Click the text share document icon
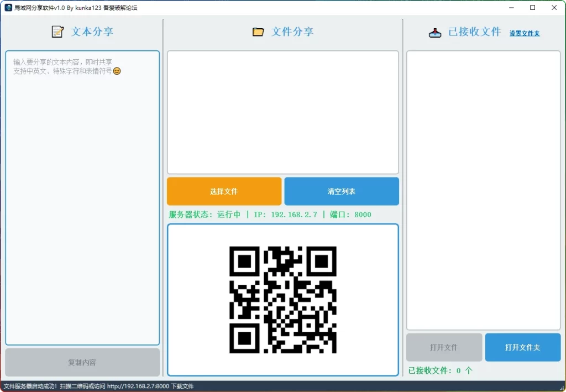This screenshot has height=392, width=566. click(57, 32)
